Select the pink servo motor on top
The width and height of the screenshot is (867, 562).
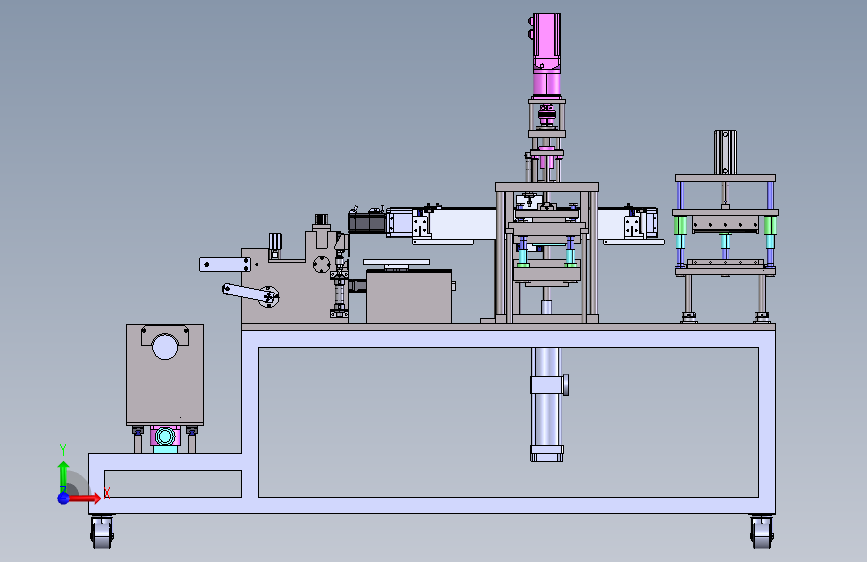coord(546,55)
